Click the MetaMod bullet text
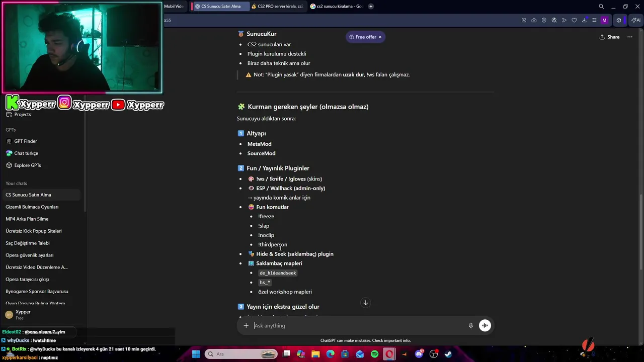644x362 pixels. point(259,144)
